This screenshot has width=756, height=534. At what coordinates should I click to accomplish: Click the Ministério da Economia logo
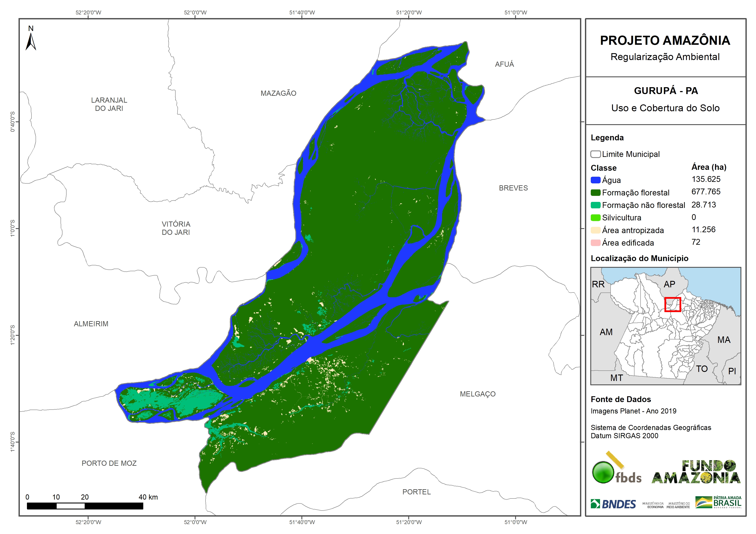tap(653, 505)
